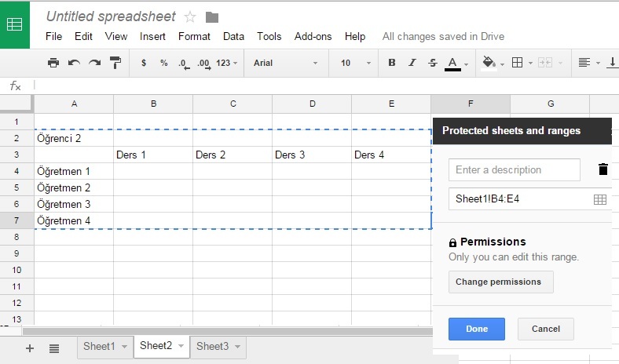Click the print icon in the toolbar

click(53, 63)
